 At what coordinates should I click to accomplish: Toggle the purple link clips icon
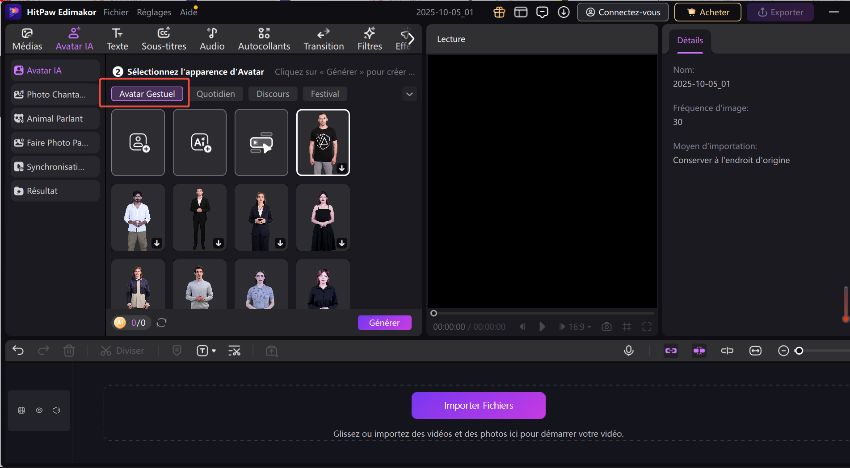[x=671, y=351]
